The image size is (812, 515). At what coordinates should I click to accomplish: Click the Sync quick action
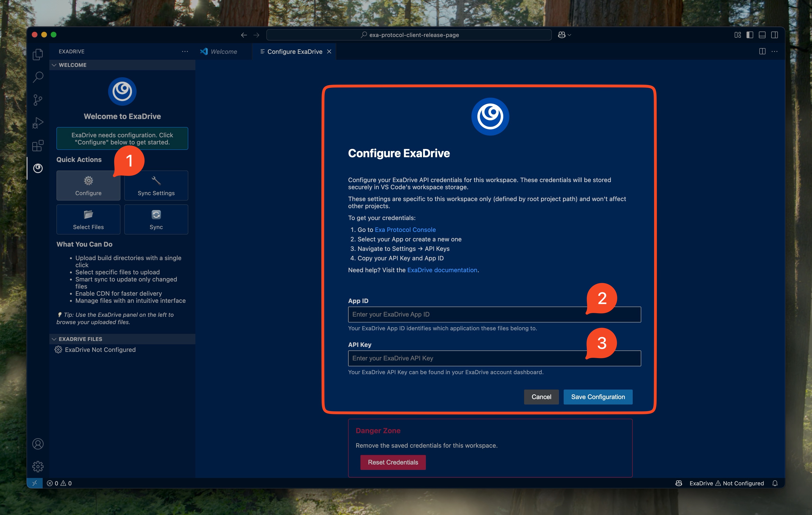(x=156, y=219)
